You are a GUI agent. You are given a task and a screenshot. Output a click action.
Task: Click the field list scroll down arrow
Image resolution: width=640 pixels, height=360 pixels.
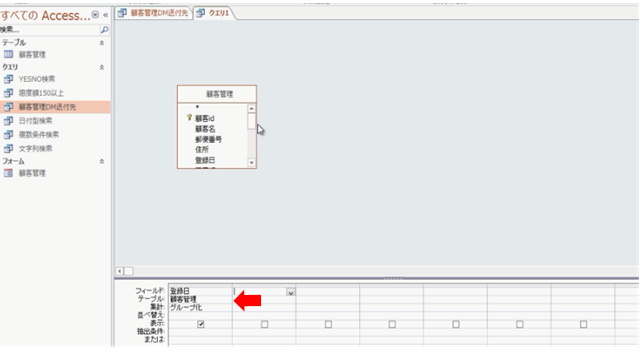click(x=251, y=162)
